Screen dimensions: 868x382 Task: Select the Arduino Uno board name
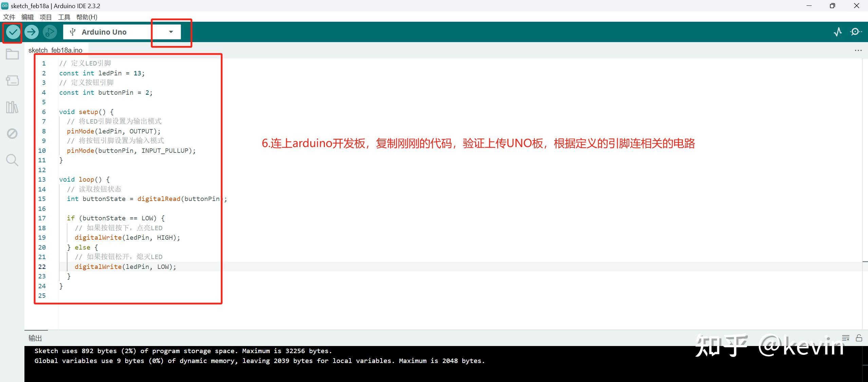click(x=104, y=32)
